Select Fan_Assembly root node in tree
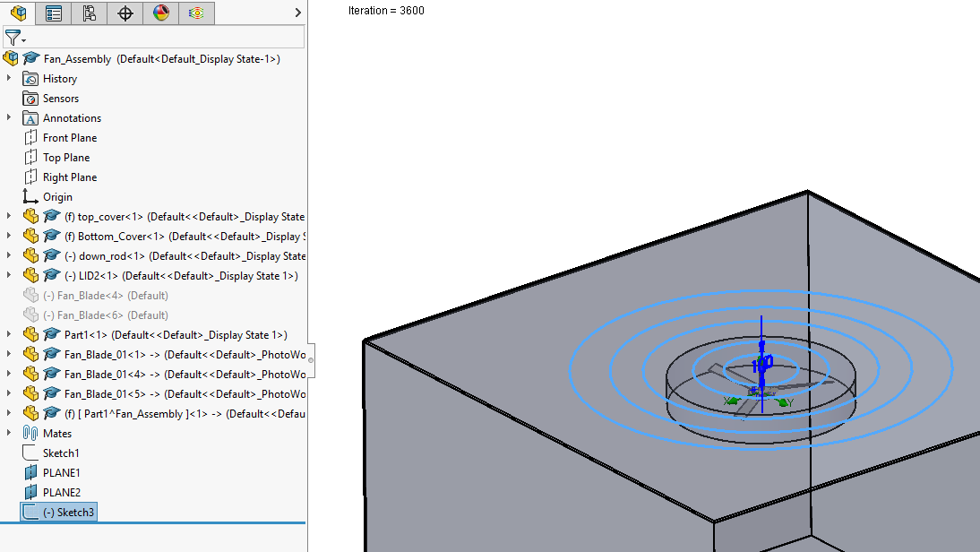 77,59
